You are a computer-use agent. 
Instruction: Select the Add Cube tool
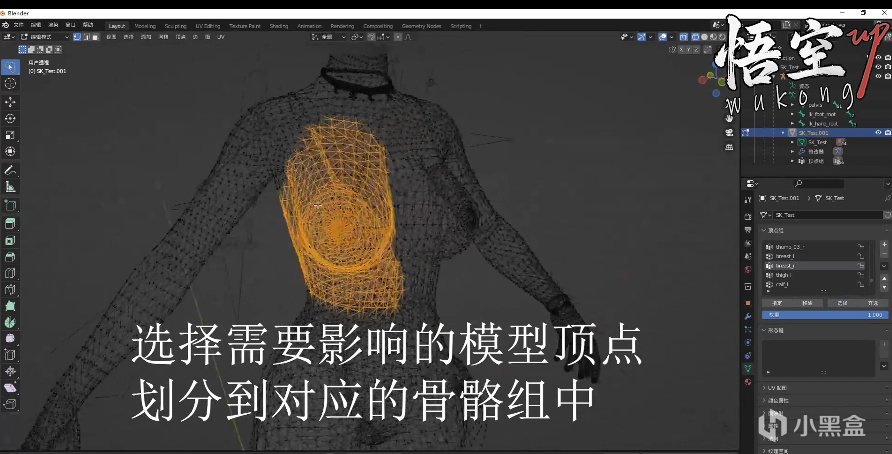(10, 205)
